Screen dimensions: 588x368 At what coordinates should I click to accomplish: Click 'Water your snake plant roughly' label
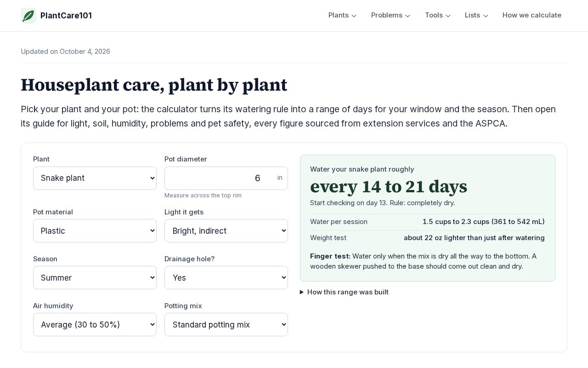(x=362, y=169)
